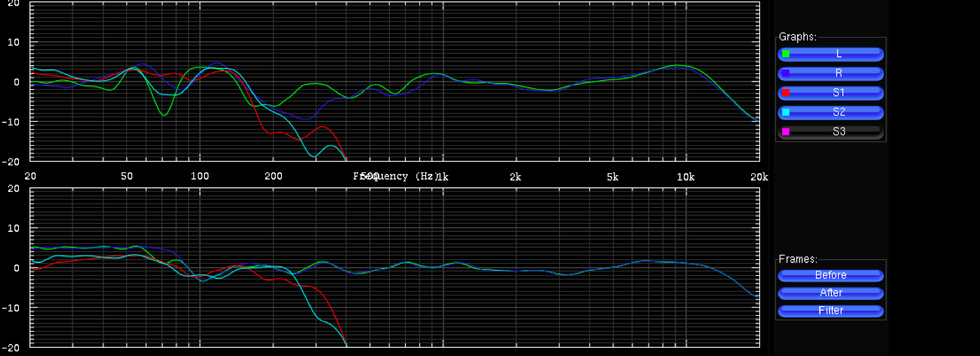Click the 2k frequency axis label
This screenshot has height=356, width=980.
pyautogui.click(x=515, y=177)
